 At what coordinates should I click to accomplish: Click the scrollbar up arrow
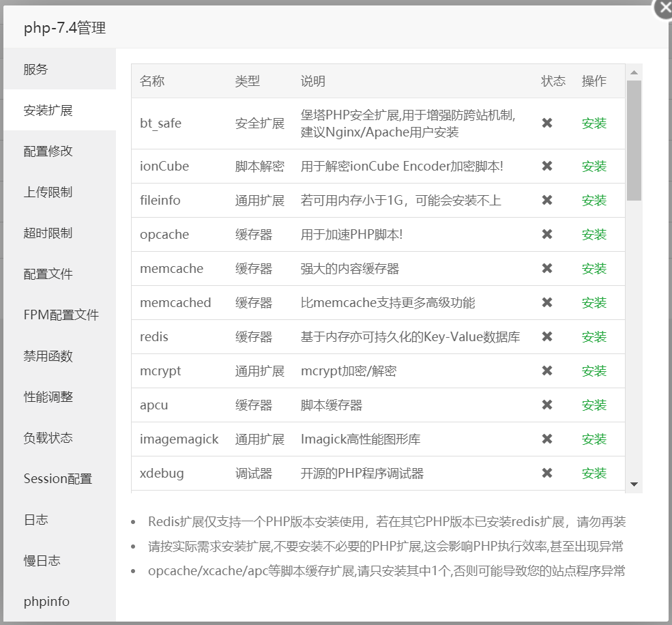[x=634, y=72]
